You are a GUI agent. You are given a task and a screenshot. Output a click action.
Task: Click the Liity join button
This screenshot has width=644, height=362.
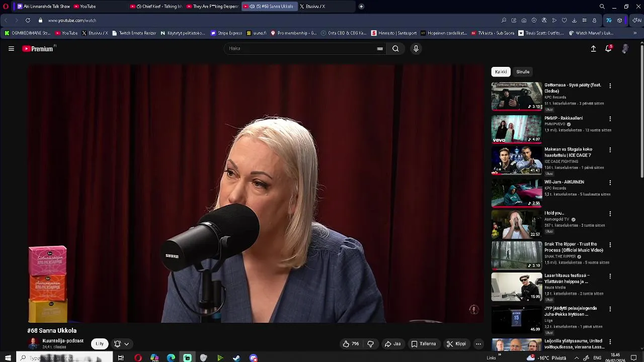click(x=100, y=344)
